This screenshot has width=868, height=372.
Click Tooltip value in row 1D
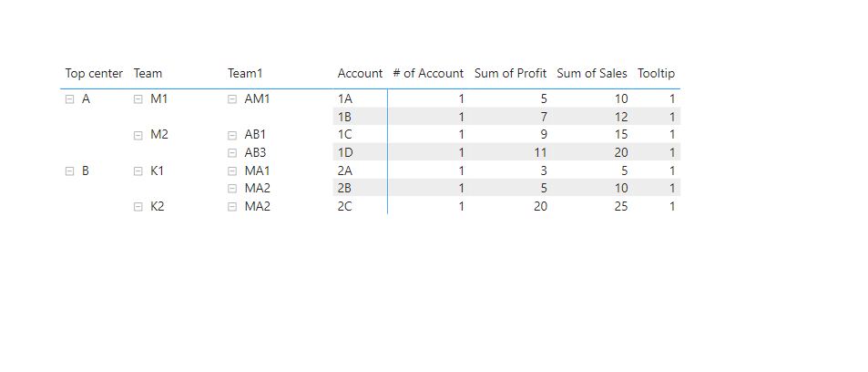coord(672,152)
